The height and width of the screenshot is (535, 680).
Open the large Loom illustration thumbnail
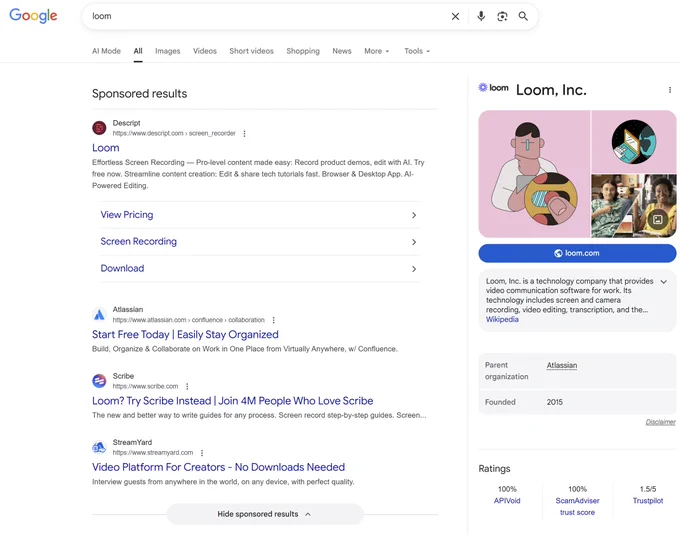pos(534,174)
